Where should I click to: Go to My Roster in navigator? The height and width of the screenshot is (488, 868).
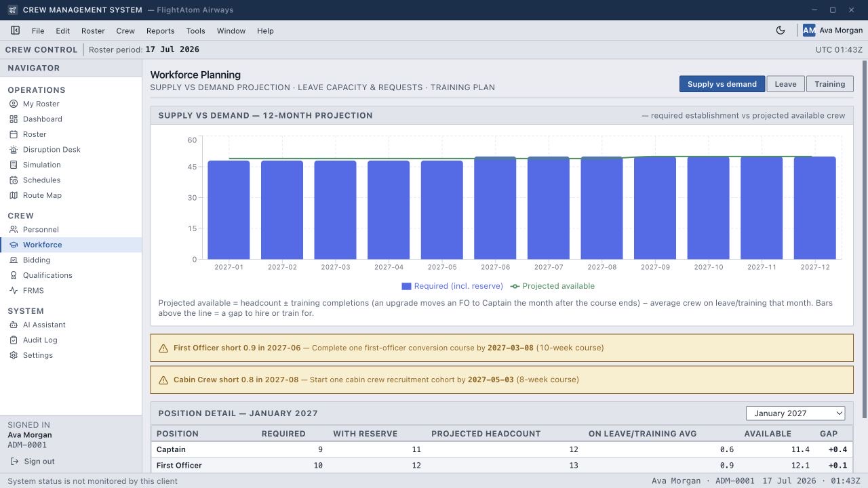[x=71, y=104]
